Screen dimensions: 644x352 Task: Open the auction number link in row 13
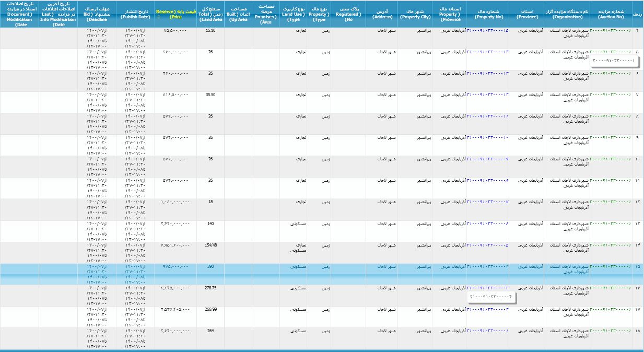[610, 223]
